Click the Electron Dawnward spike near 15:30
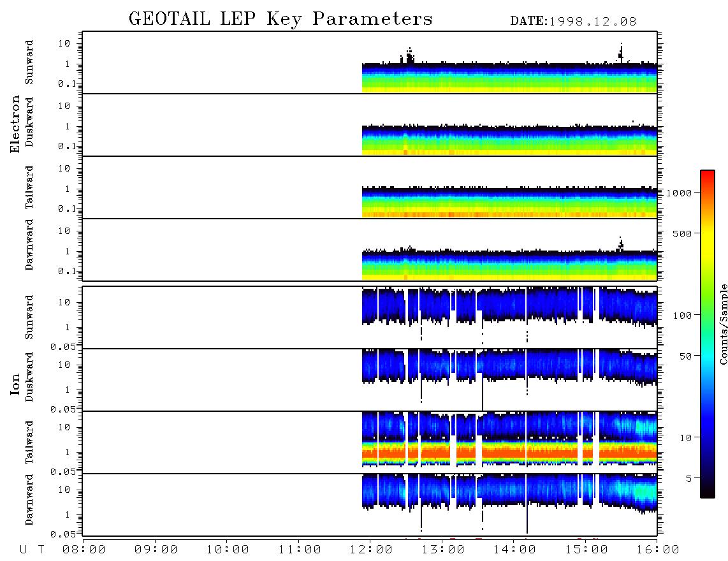 [621, 244]
